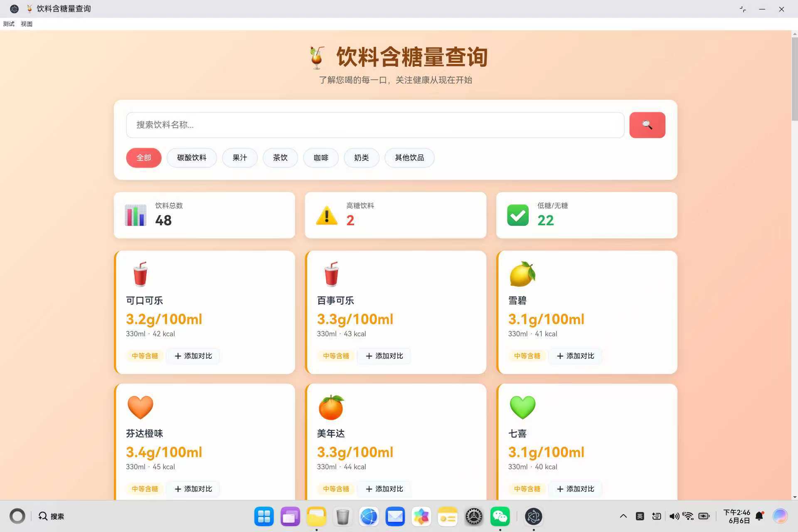Image resolution: width=798 pixels, height=532 pixels.
Task: Click the 330ml · 44 kcal text on 美年达
Action: click(x=341, y=467)
